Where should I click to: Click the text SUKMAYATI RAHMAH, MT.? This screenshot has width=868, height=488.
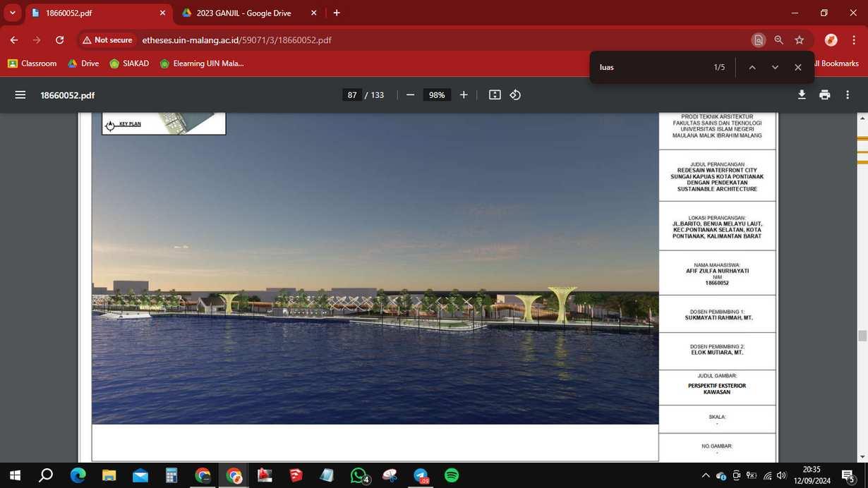(x=718, y=318)
